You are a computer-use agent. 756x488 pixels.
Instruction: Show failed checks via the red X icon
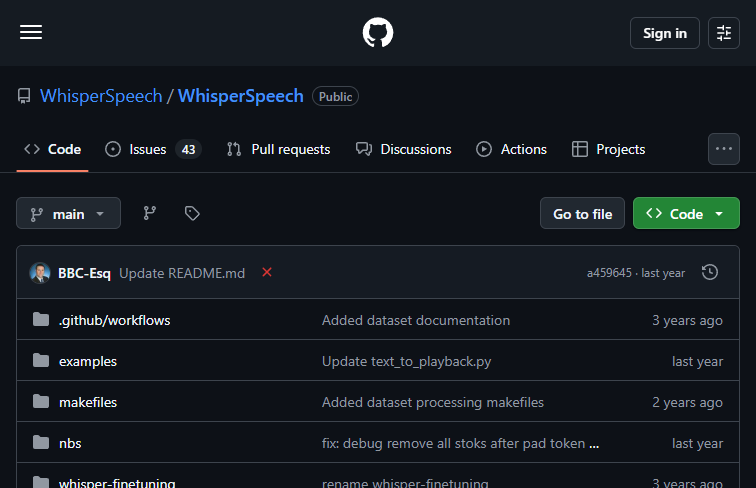pos(267,272)
